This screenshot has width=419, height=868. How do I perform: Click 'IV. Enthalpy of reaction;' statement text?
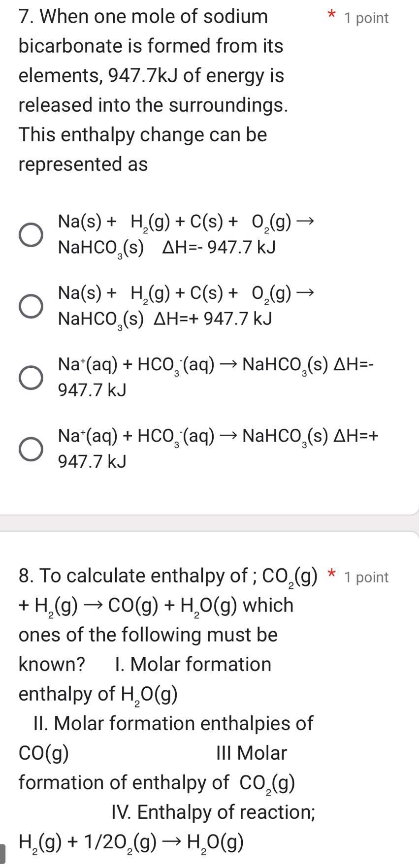click(213, 812)
